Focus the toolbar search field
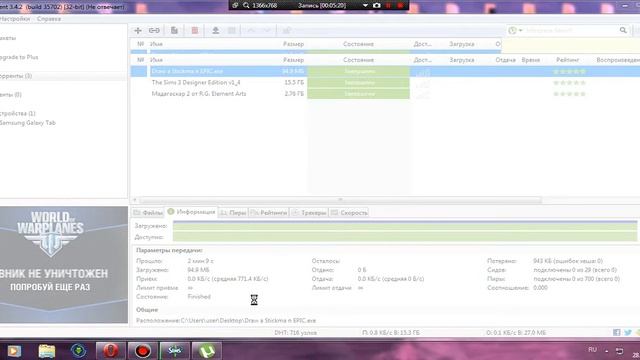The image size is (640, 360). 571,30
